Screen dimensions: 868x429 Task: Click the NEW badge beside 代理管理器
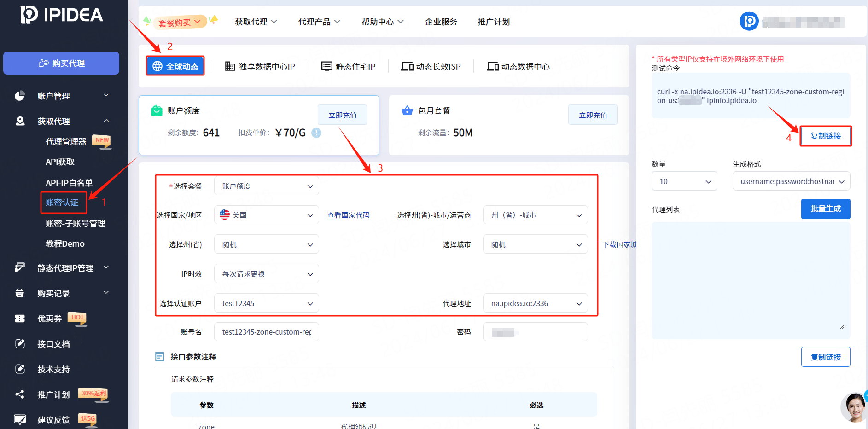pos(102,141)
